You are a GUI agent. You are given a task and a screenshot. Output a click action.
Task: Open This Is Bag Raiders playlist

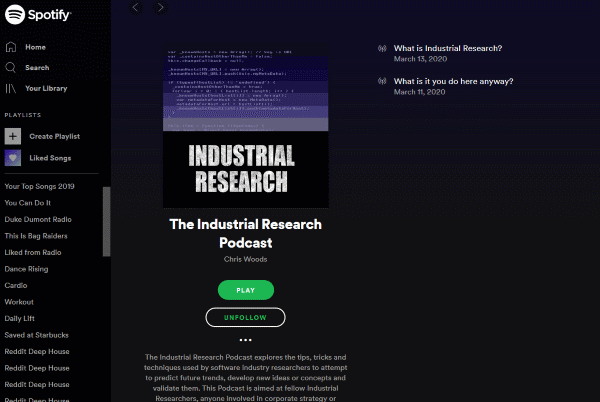[36, 236]
